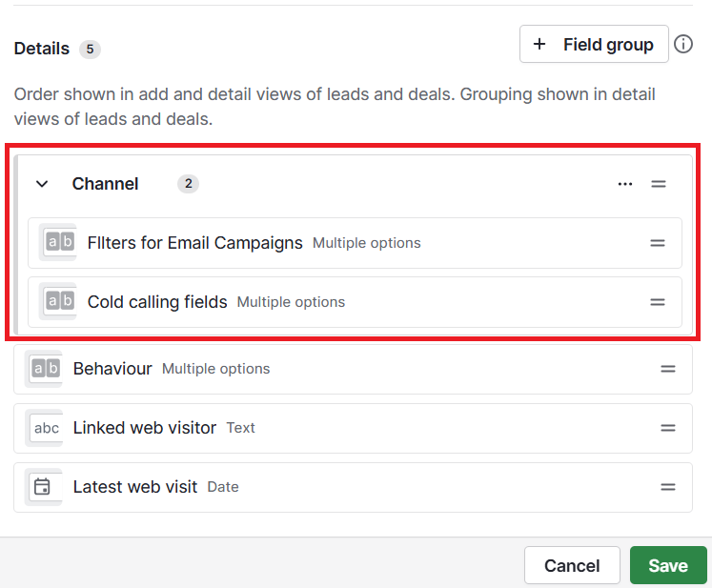Viewport: 712px width, 588px height.
Task: Click the info icon beside Field group
Action: [683, 45]
